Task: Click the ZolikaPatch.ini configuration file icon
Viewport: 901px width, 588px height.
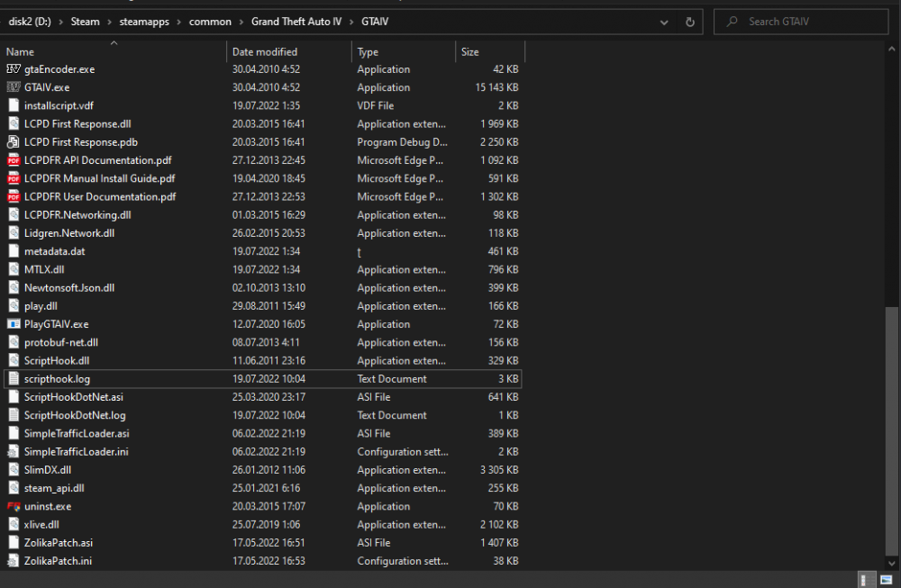Action: pos(14,561)
